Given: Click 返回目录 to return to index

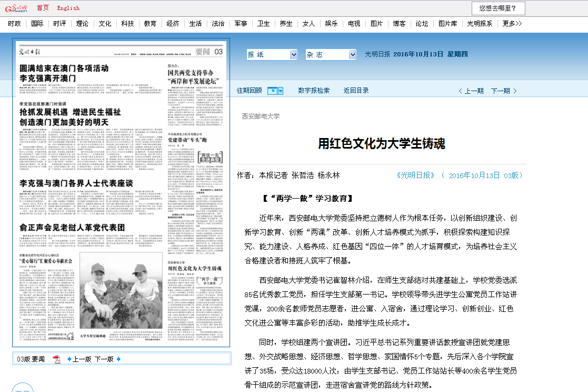Looking at the screenshot, I should (356, 91).
